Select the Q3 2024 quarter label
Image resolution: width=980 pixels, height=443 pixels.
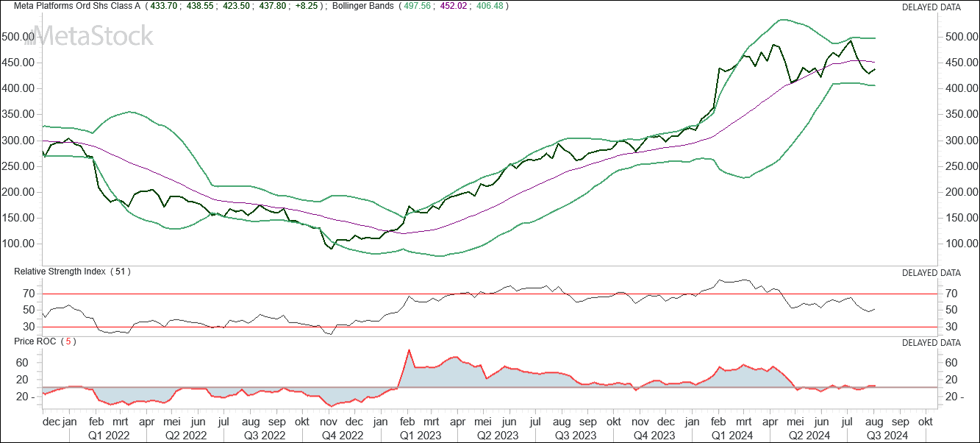point(886,435)
